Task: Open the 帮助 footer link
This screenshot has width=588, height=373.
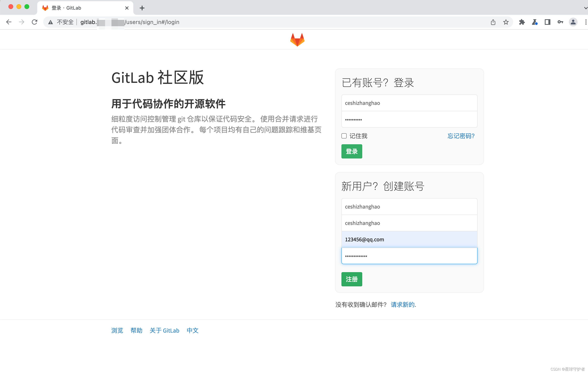Action: [136, 330]
